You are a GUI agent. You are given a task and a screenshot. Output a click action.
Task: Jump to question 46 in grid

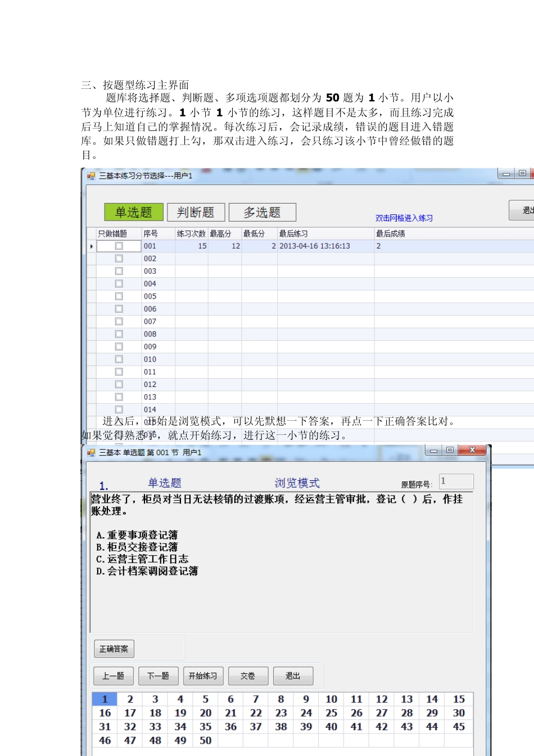click(105, 741)
